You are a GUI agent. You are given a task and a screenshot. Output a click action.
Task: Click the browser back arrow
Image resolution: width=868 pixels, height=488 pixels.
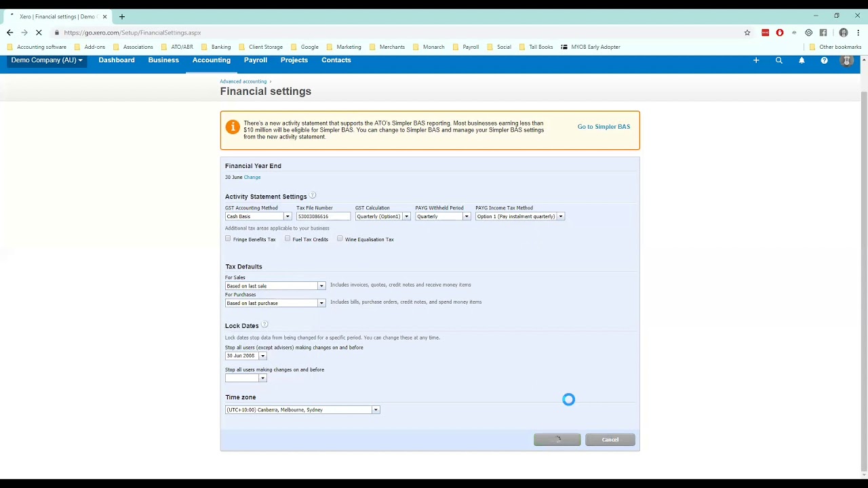[x=9, y=33]
